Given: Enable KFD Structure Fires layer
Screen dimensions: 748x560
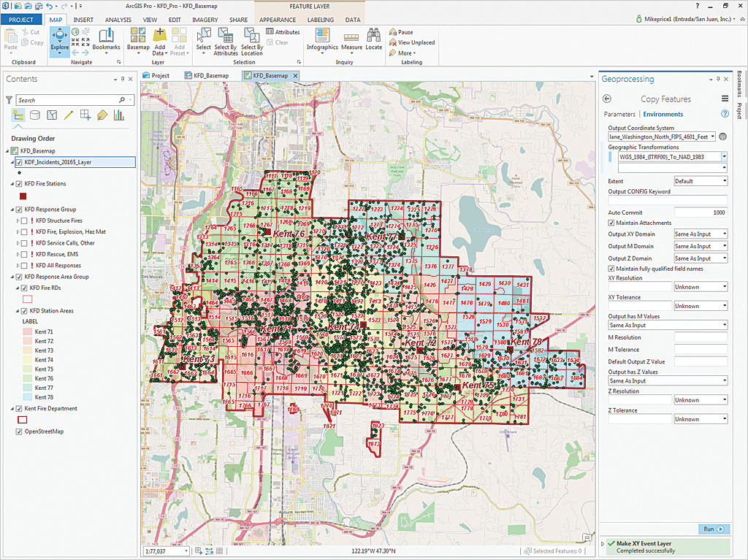Looking at the screenshot, I should point(24,220).
